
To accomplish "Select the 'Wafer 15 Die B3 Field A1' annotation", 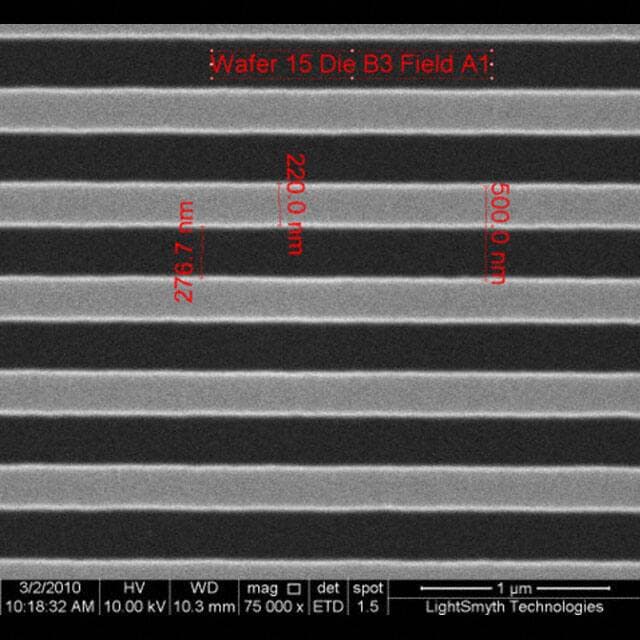I will [351, 65].
